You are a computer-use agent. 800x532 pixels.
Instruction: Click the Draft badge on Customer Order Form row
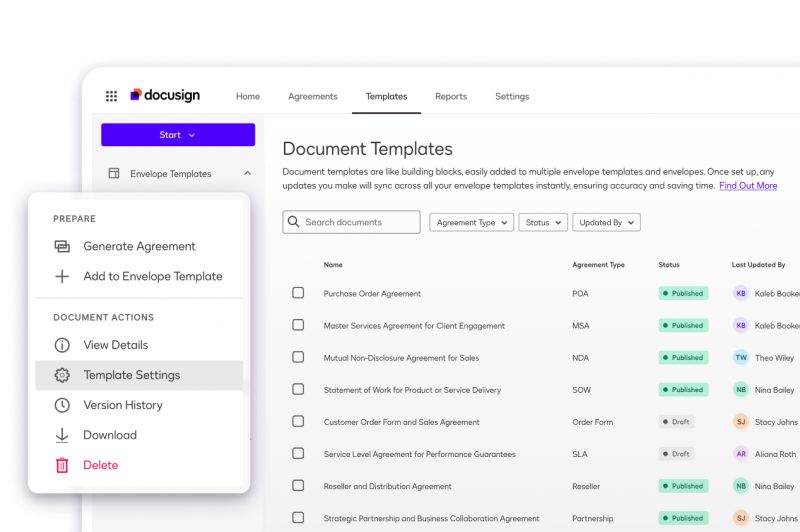676,422
